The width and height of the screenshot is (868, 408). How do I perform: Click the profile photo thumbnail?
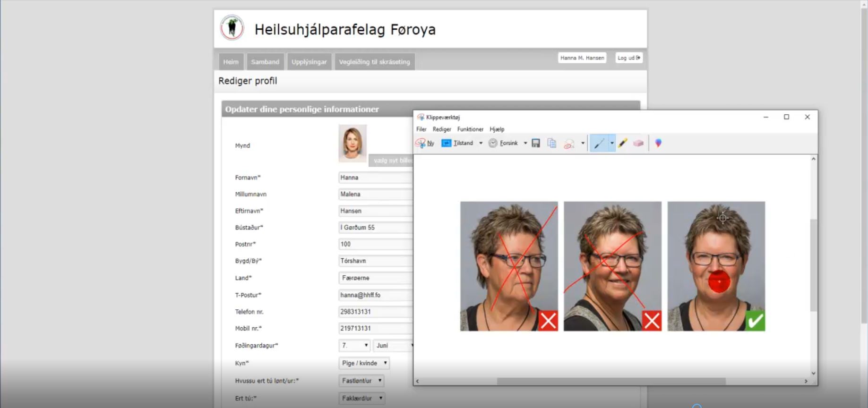tap(352, 144)
